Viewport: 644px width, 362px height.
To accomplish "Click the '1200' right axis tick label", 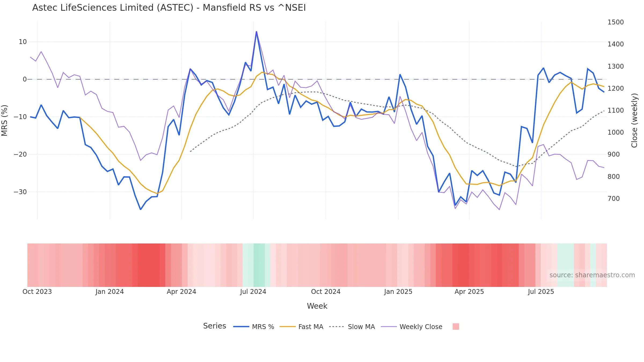I will pyautogui.click(x=616, y=88).
